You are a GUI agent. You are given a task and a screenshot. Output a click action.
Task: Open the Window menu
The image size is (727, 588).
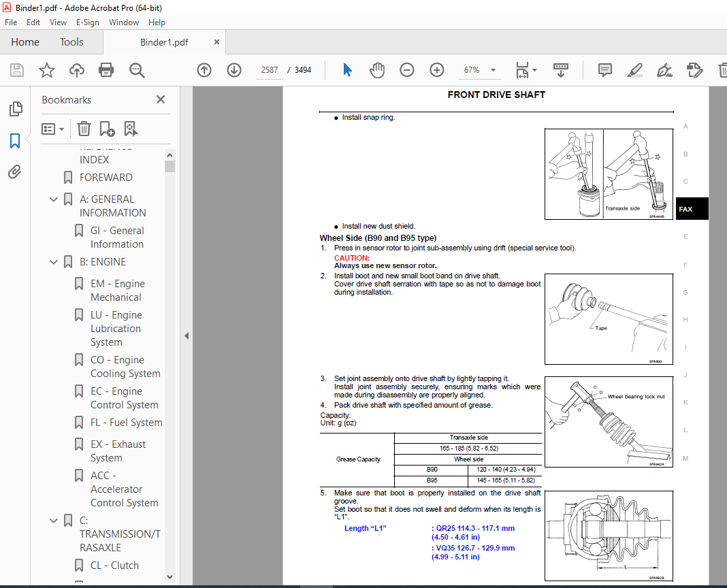coord(124,22)
